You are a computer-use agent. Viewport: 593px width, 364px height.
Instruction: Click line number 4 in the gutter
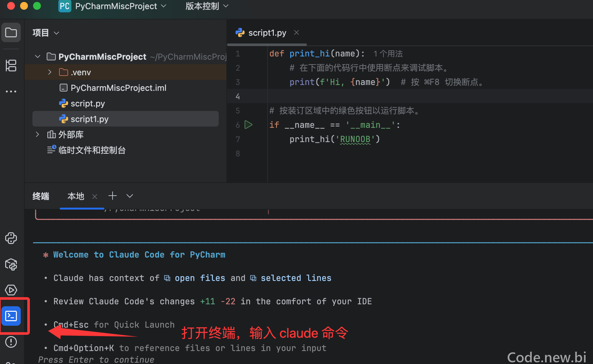point(238,96)
